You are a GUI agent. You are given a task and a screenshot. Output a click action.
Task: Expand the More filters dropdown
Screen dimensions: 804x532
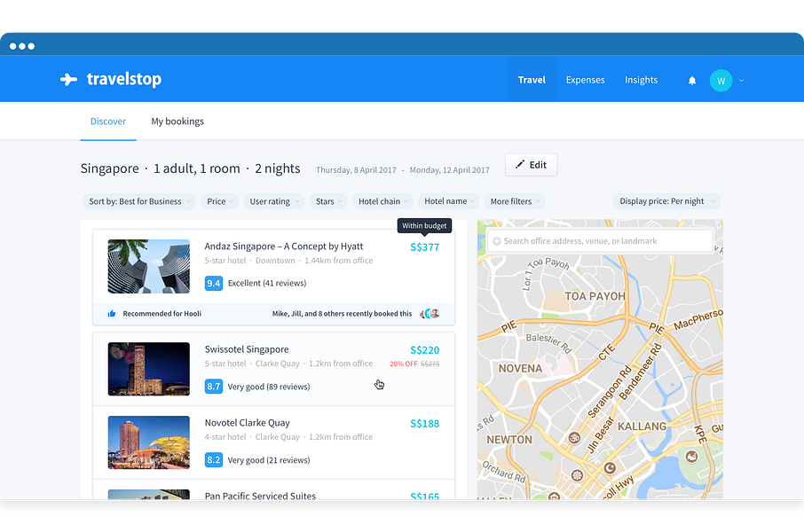click(x=515, y=201)
